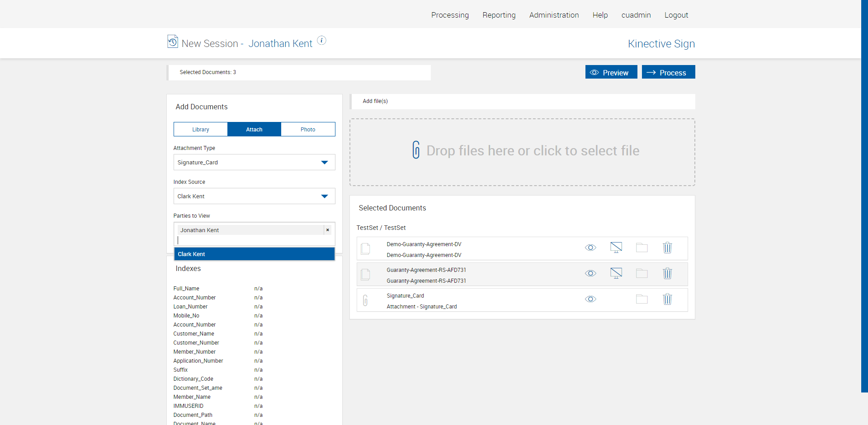
Task: Click the drop files area to select file
Action: coord(522,152)
